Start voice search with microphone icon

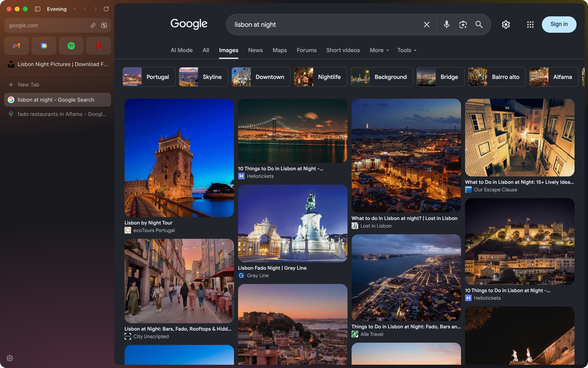(447, 25)
